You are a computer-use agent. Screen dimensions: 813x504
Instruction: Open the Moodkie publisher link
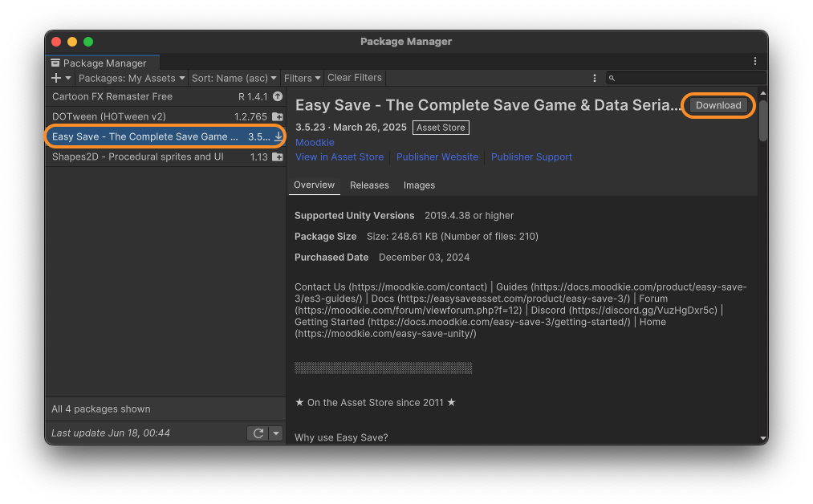pos(315,143)
